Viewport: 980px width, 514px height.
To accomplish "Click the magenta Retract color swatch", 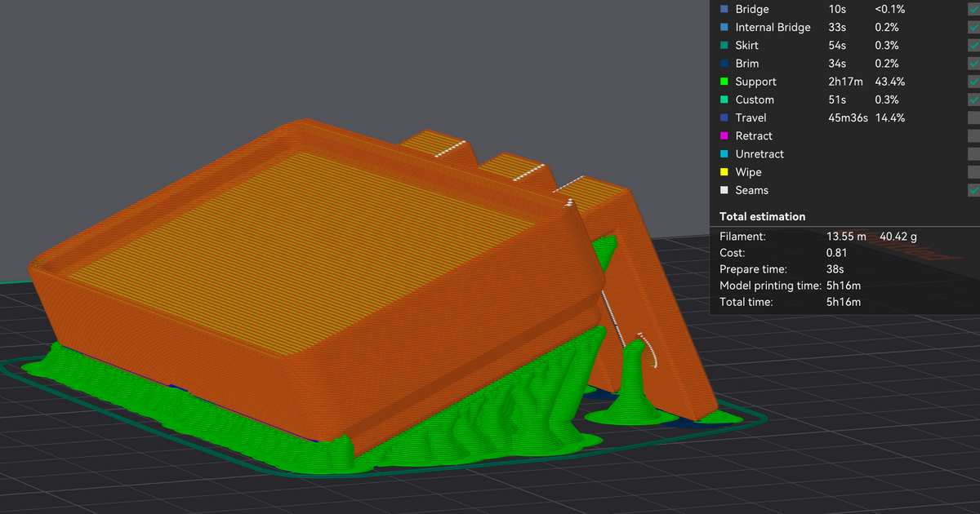I will pos(724,136).
